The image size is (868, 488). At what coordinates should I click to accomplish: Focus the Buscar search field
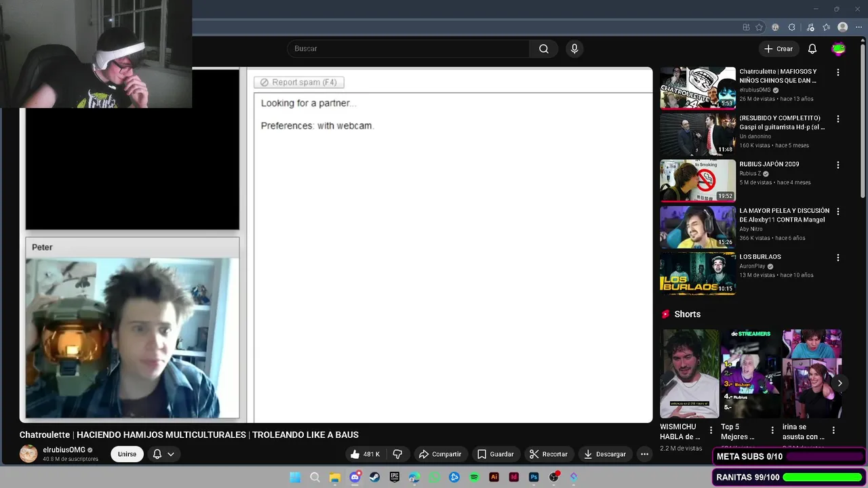pyautogui.click(x=408, y=49)
